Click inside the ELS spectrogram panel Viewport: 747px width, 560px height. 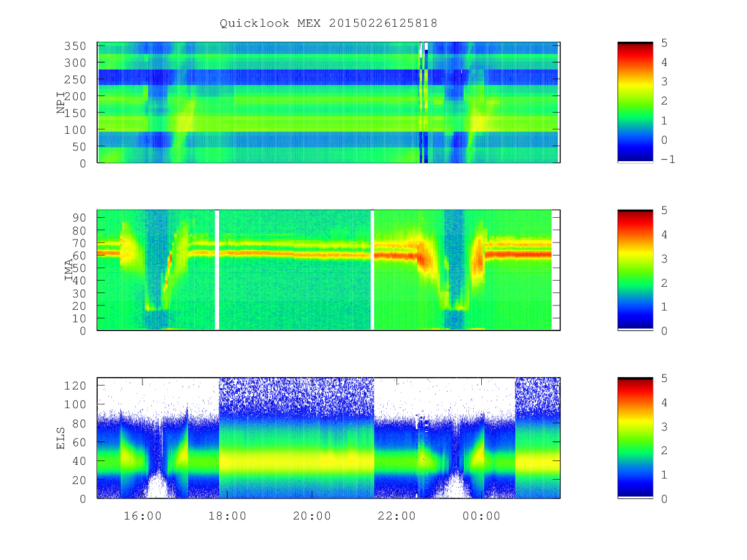(x=329, y=438)
